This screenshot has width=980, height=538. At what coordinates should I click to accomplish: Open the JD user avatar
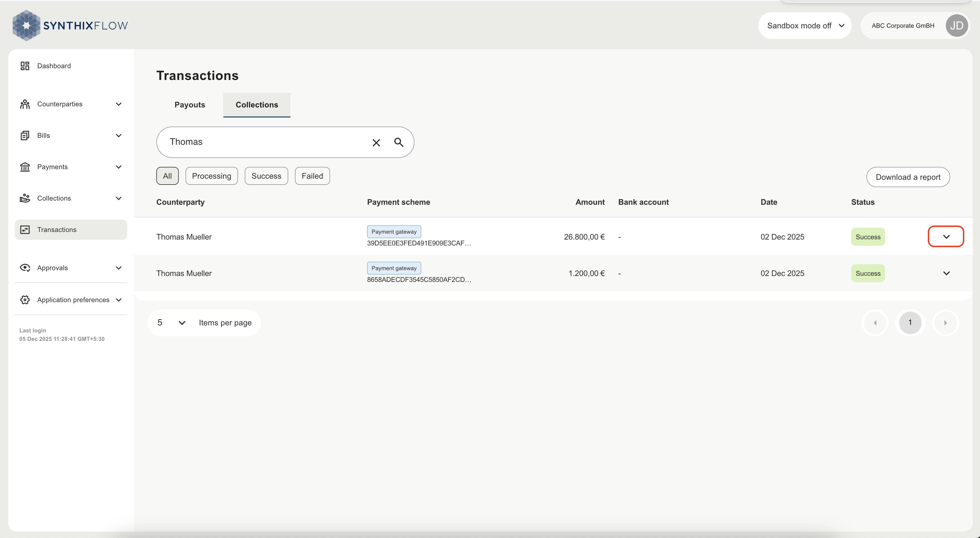pos(956,26)
